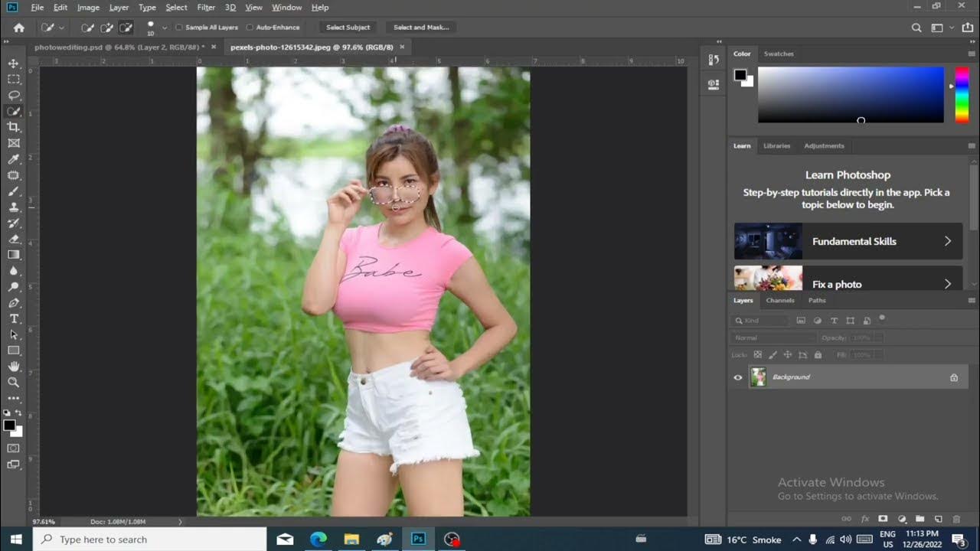The height and width of the screenshot is (551, 980).
Task: Select the Crop tool
Action: pos(14,127)
